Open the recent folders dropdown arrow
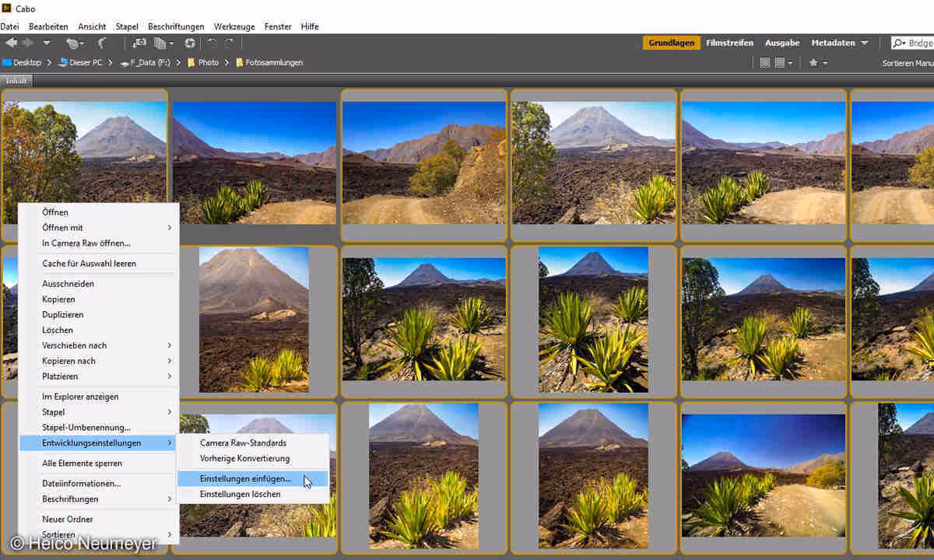Image resolution: width=934 pixels, height=560 pixels. pyautogui.click(x=46, y=43)
